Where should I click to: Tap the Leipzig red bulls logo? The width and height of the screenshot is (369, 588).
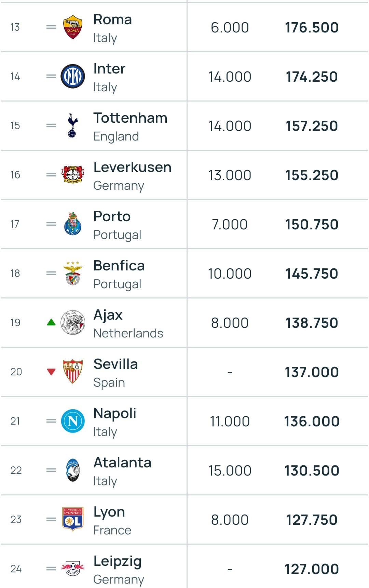pyautogui.click(x=73, y=569)
